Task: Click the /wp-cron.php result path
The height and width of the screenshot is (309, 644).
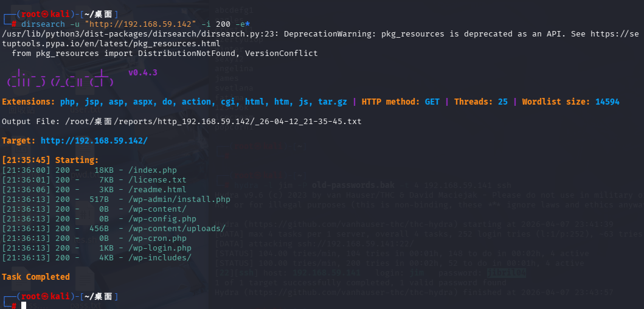Action: 158,238
